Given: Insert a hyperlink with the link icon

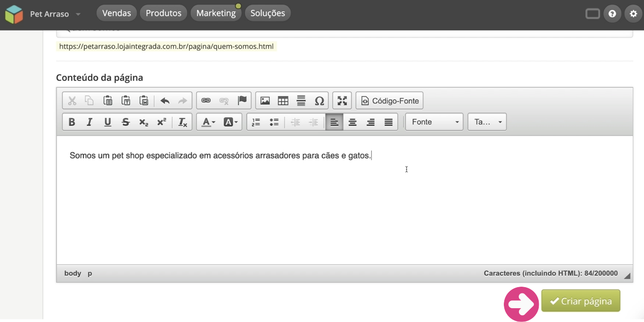Looking at the screenshot, I should click(206, 101).
